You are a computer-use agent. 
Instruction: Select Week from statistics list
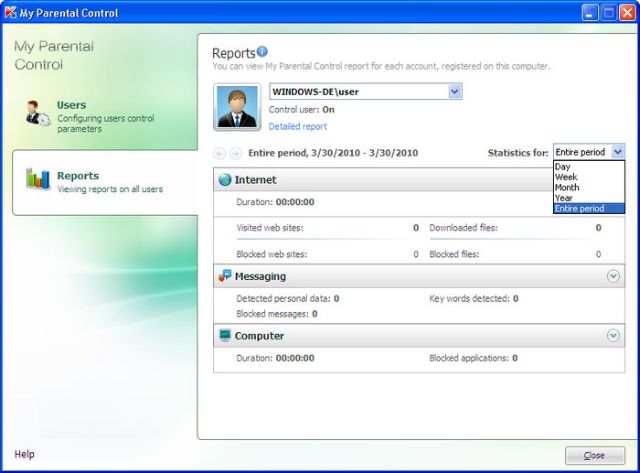(x=566, y=177)
